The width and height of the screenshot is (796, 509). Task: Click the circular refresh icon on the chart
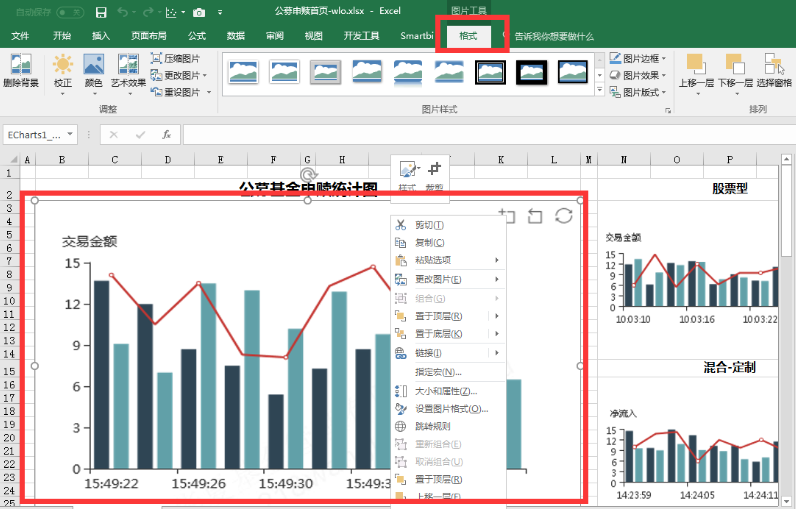[x=563, y=216]
